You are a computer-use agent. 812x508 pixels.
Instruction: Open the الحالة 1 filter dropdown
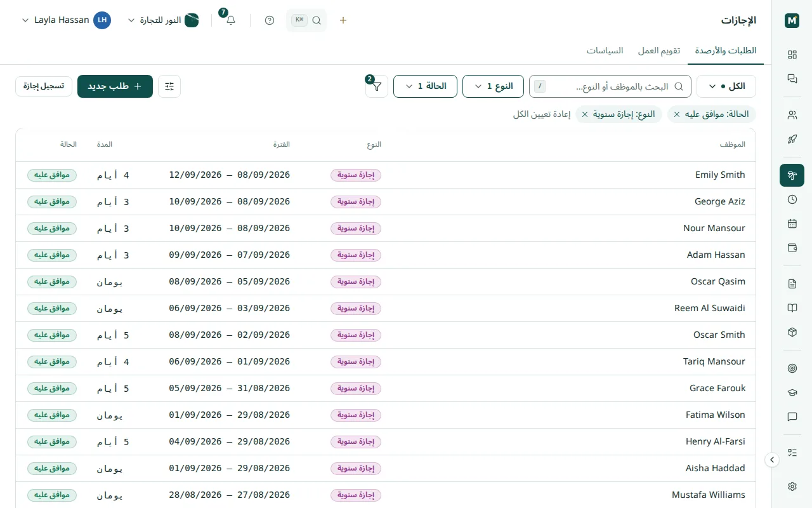(x=425, y=86)
